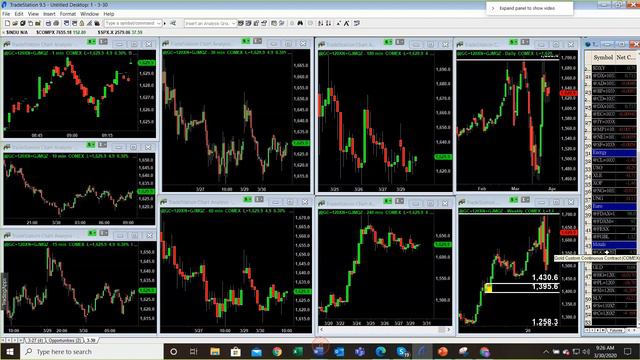Click right scroll arrow under 240 min chart

click(449, 329)
